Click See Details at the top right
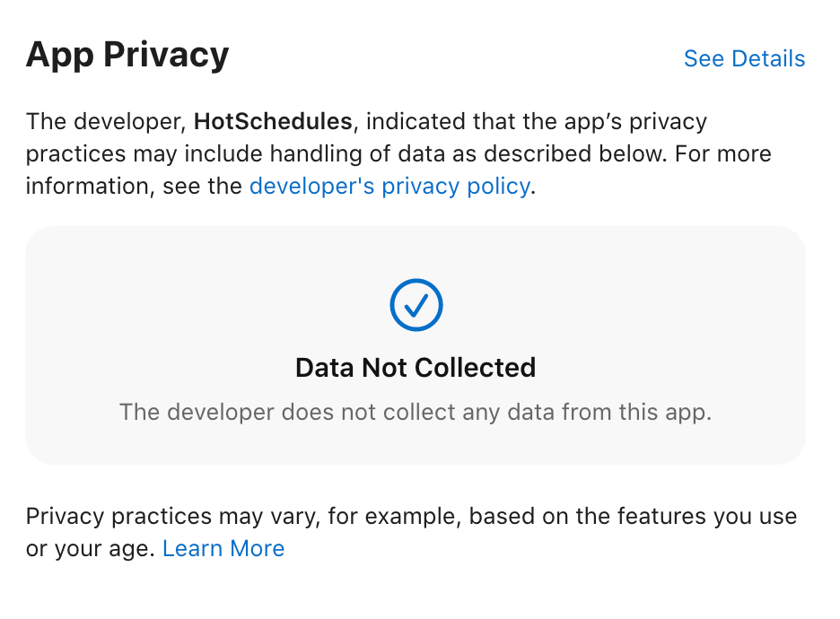The image size is (840, 619). (743, 58)
